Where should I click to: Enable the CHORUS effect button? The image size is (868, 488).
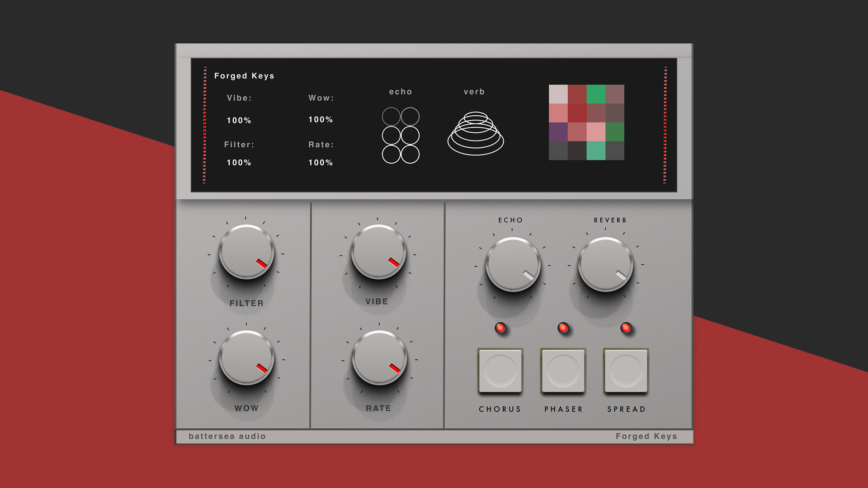(x=500, y=371)
